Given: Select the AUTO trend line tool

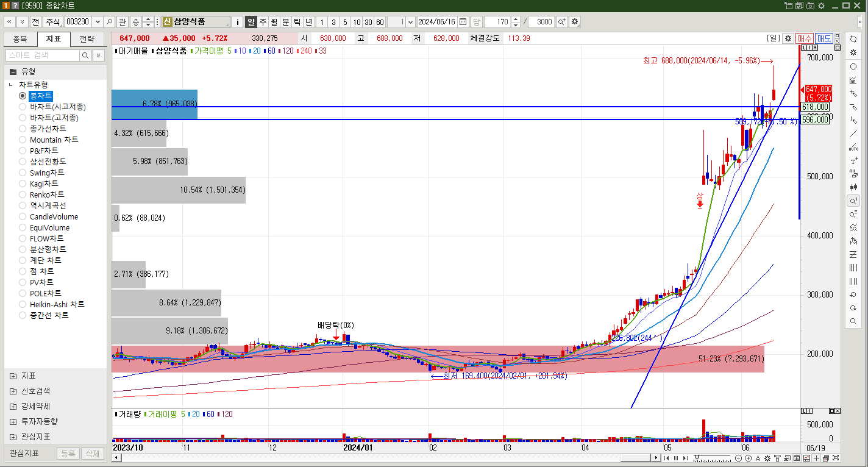Looking at the screenshot, I should pyautogui.click(x=853, y=147).
